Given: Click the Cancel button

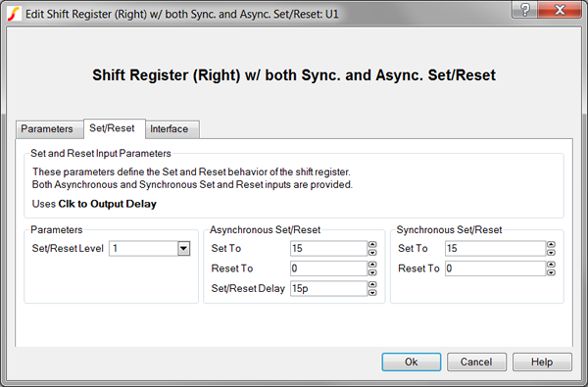Looking at the screenshot, I should 476,362.
